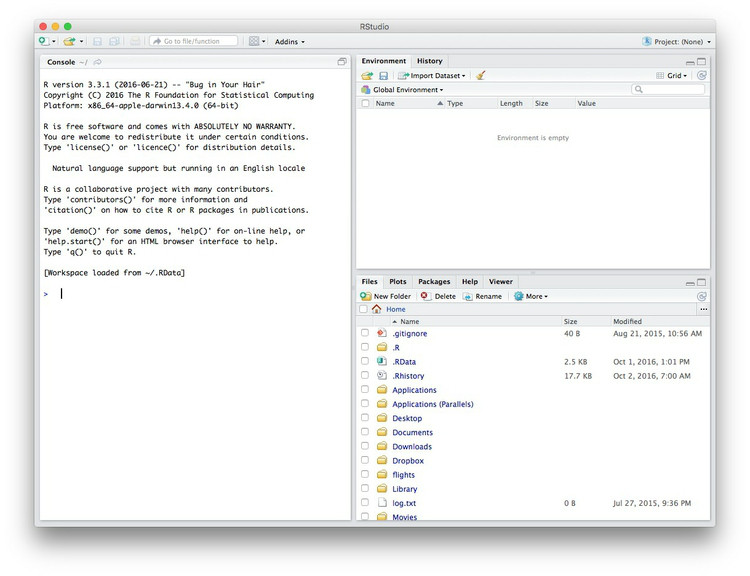The height and width of the screenshot is (576, 750).
Task: Minimize the Environment pane
Action: tap(690, 62)
